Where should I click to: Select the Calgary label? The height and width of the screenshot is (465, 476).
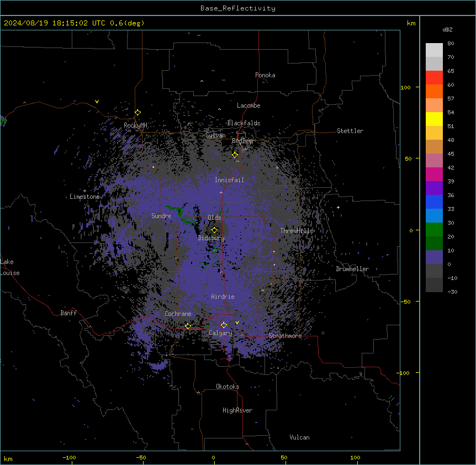click(220, 333)
